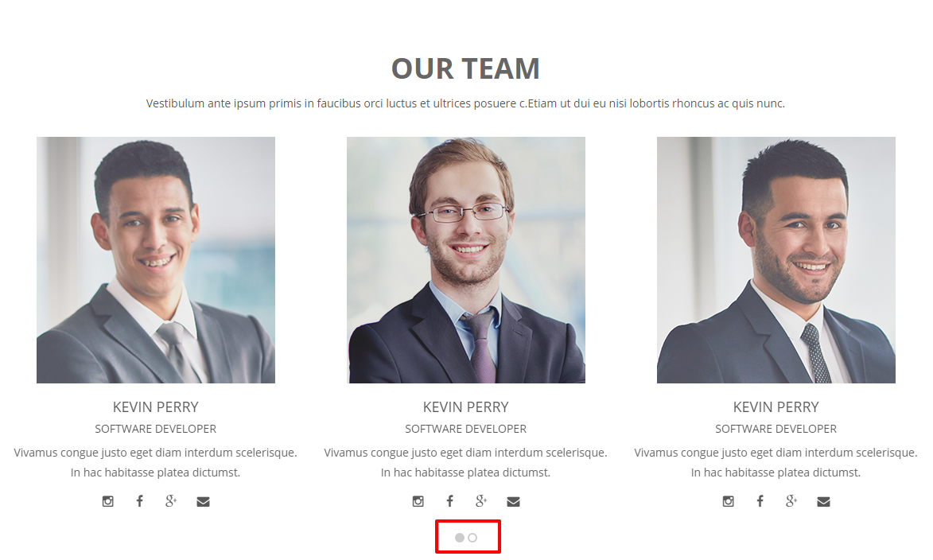
Task: Click Instagram icon under the left team member
Action: (107, 502)
